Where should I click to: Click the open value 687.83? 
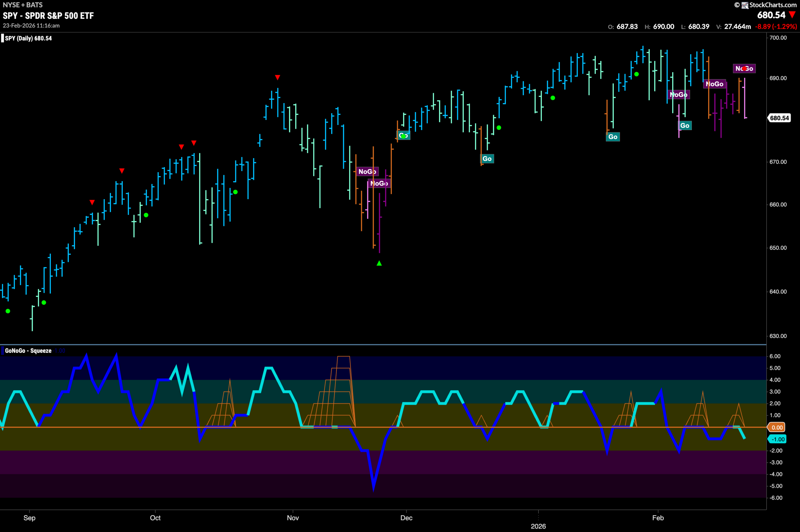tap(627, 27)
